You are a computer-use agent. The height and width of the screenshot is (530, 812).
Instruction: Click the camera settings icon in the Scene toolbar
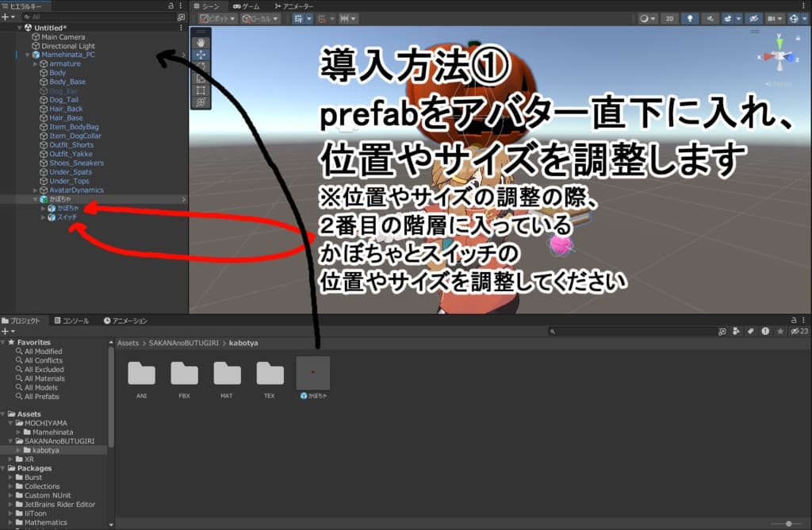point(794,19)
